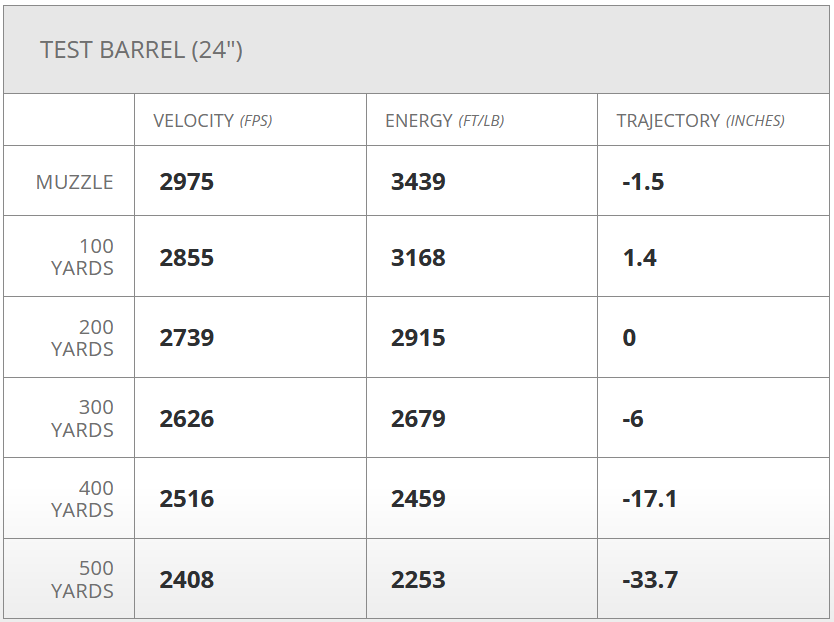Select the -6 trajectory cell
The width and height of the screenshot is (834, 622).
(633, 419)
